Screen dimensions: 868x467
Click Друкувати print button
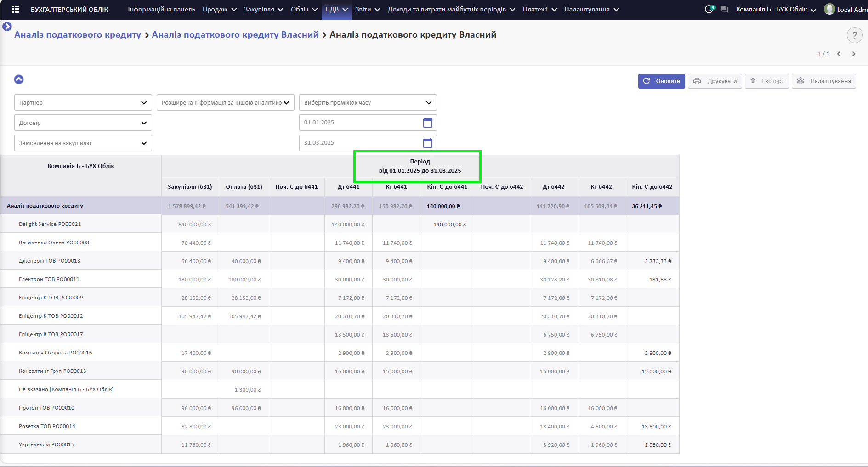[x=715, y=81]
